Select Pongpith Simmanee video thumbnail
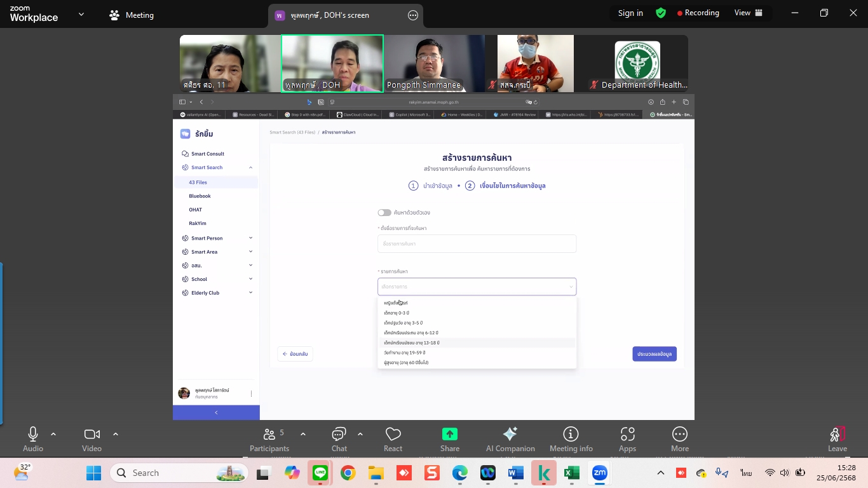This screenshot has width=868, height=488. [x=434, y=64]
